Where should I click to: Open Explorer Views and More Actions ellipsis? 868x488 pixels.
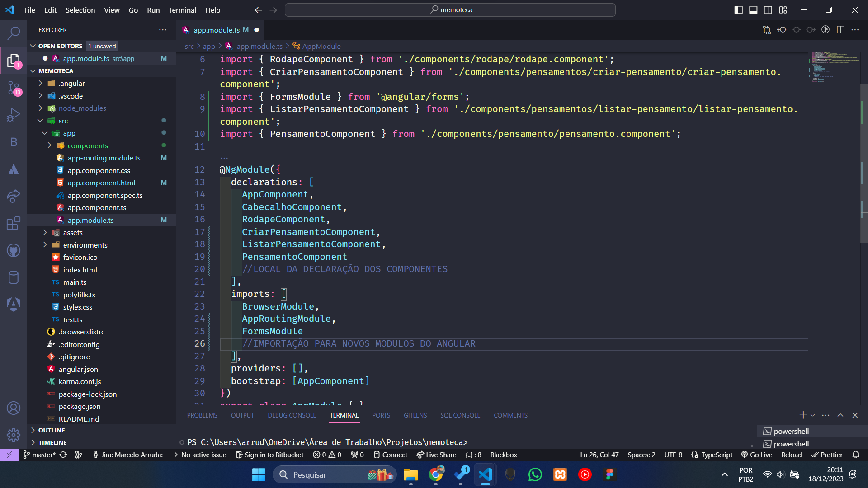163,30
